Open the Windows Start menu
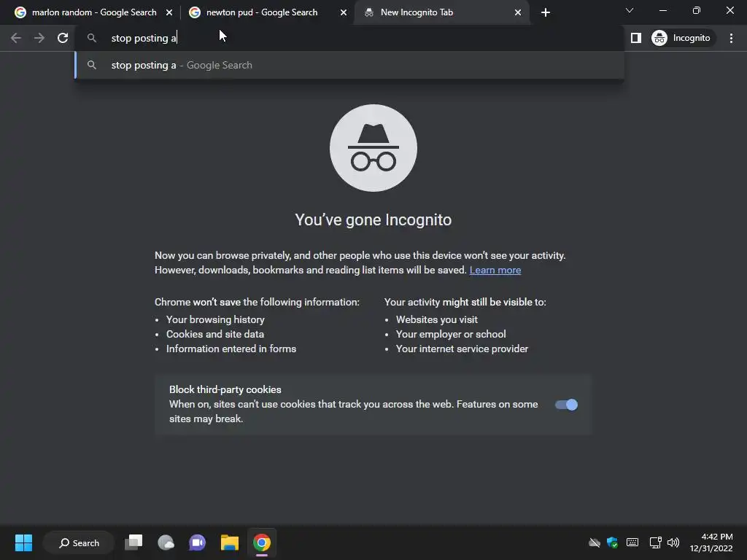Screen dimensions: 747x560 pos(23,542)
